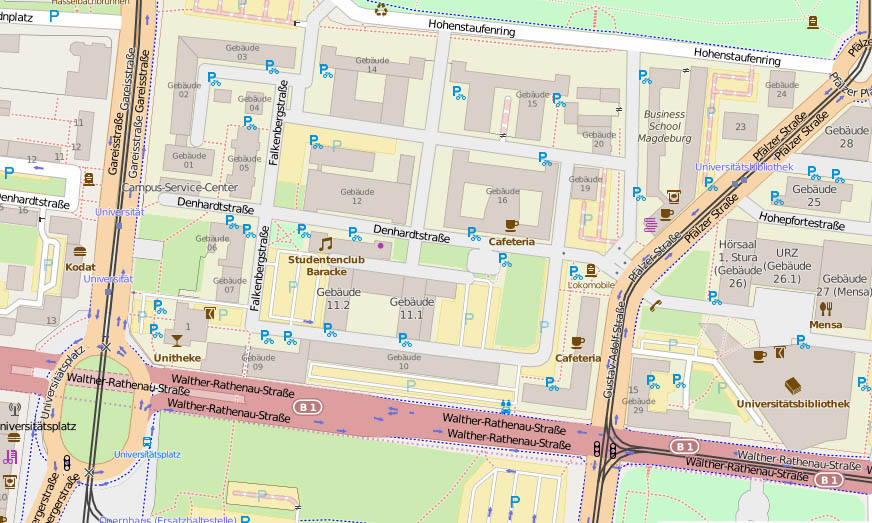This screenshot has height=523, width=872.
Task: Select the purple music icon at left edge
Action: click(x=10, y=457)
